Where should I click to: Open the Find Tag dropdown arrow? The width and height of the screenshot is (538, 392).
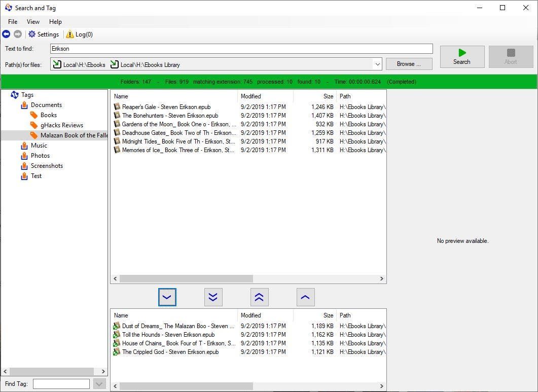click(99, 384)
